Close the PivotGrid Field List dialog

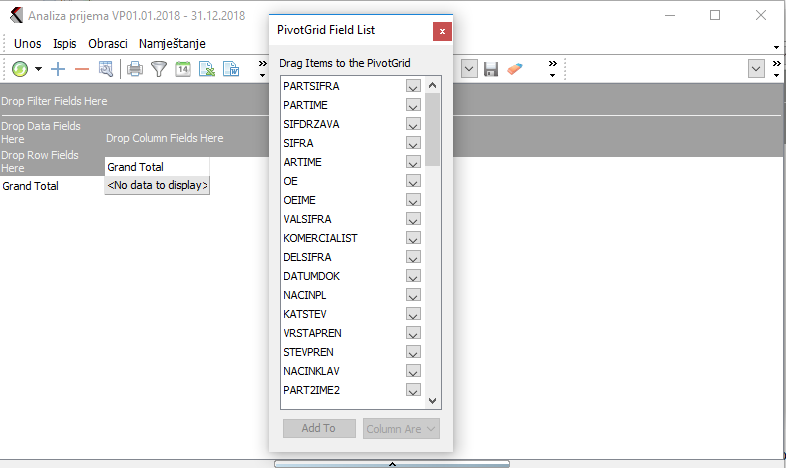[x=441, y=31]
